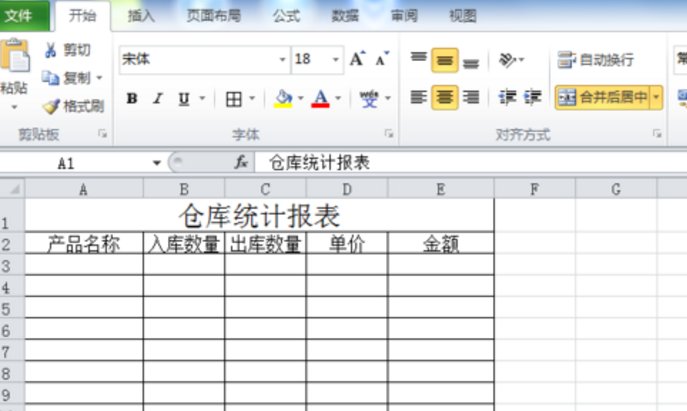Align text left

click(x=418, y=97)
